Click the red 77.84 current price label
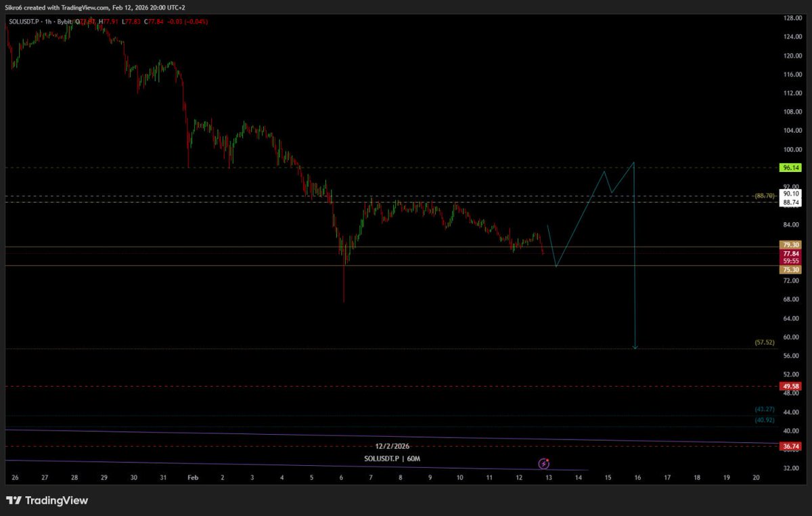Viewport: 812px width, 516px height. [792, 253]
